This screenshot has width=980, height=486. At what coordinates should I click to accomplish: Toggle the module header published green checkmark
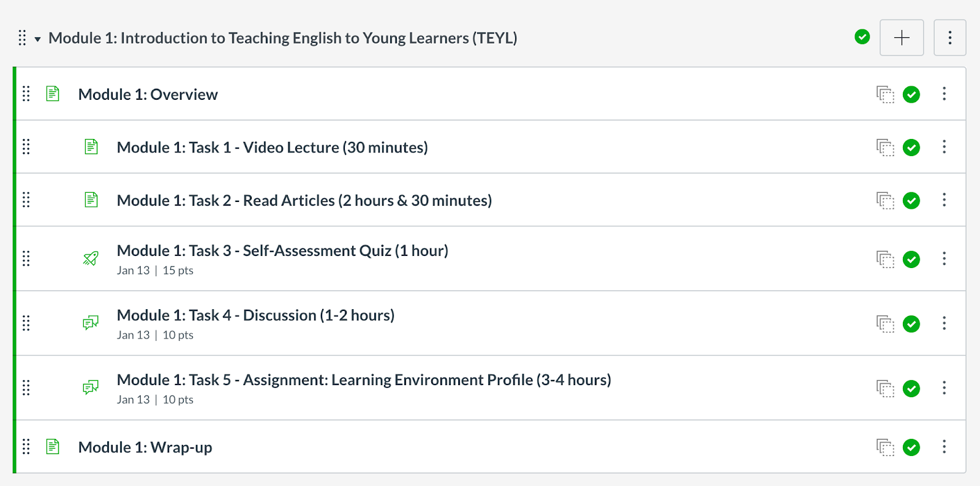point(862,37)
